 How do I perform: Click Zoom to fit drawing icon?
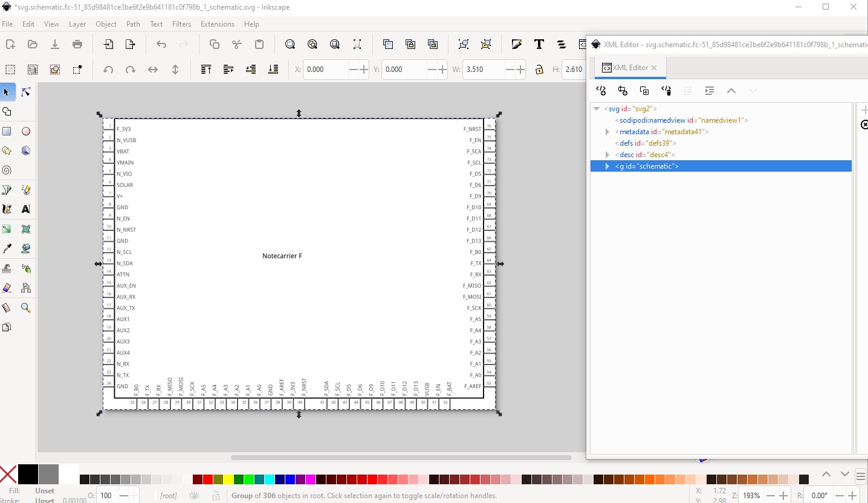coord(313,44)
